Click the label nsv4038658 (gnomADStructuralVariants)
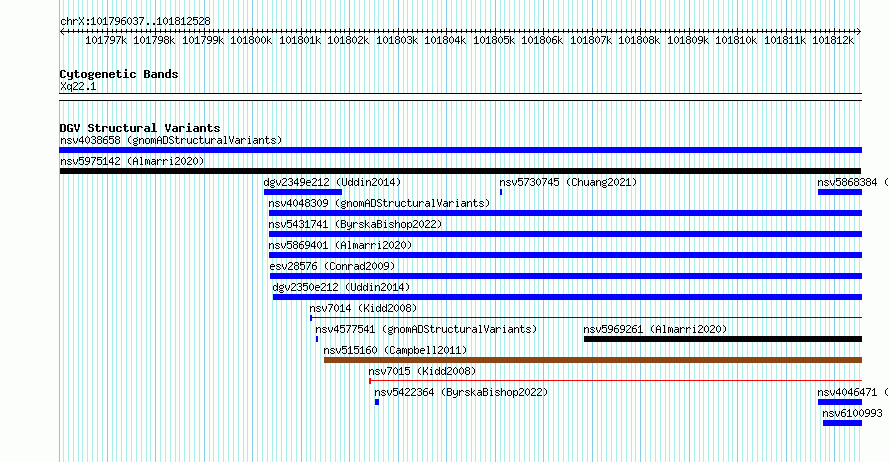Image resolution: width=890 pixels, height=462 pixels. click(x=171, y=140)
